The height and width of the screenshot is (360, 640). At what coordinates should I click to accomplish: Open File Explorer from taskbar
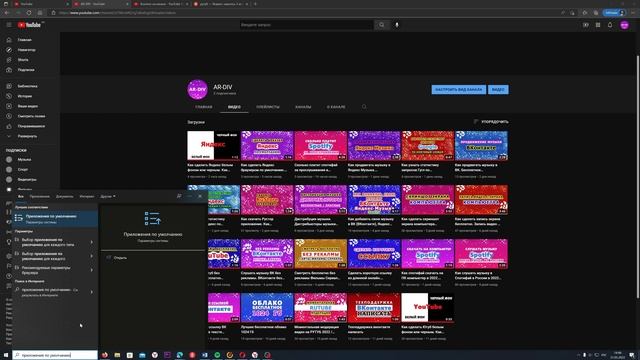pos(117,355)
